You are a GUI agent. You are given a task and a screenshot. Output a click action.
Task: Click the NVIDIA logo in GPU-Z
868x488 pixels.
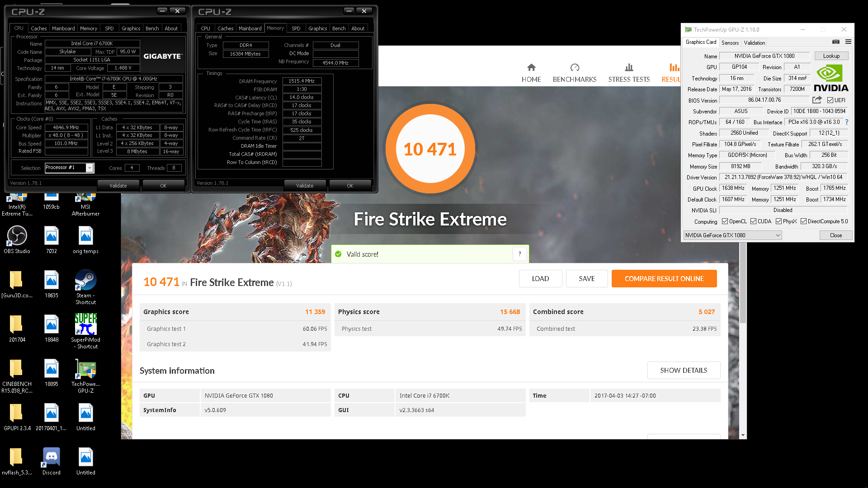[x=831, y=78]
